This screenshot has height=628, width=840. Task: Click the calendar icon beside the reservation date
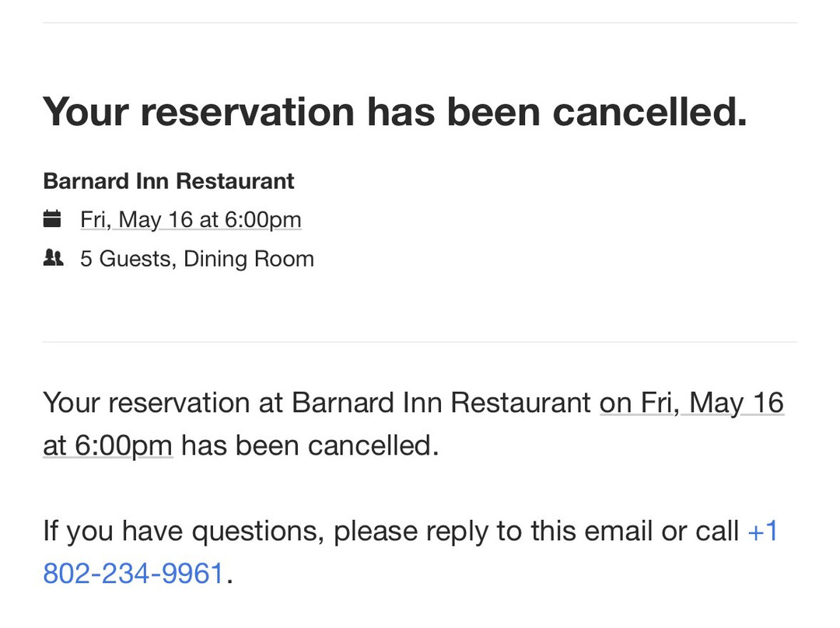pos(52,219)
